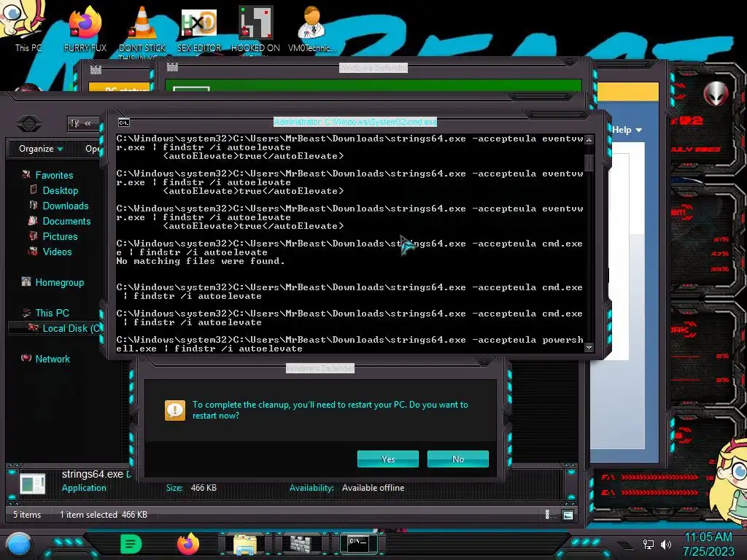
Task: Switch Explorer to large thumbnails view icon
Action: click(568, 514)
